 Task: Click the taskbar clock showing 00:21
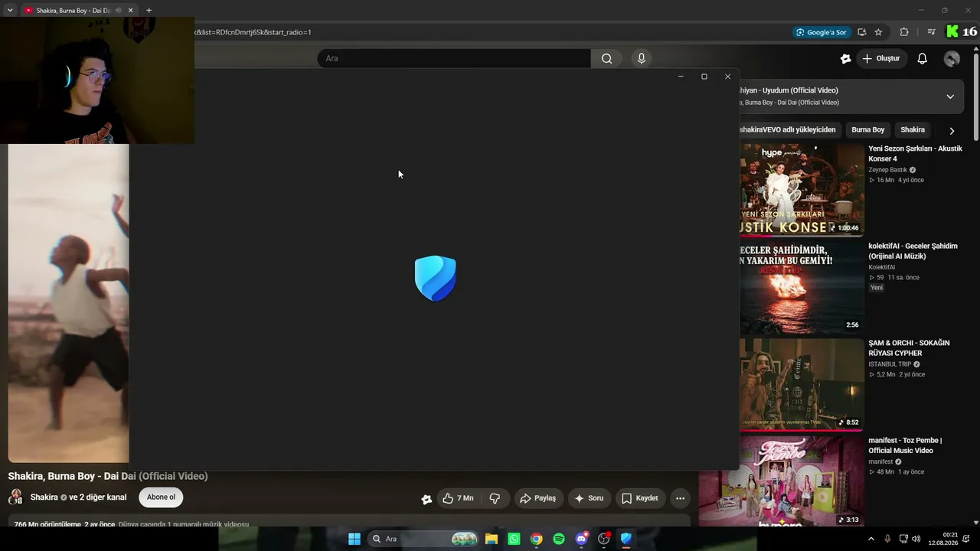pos(942,539)
